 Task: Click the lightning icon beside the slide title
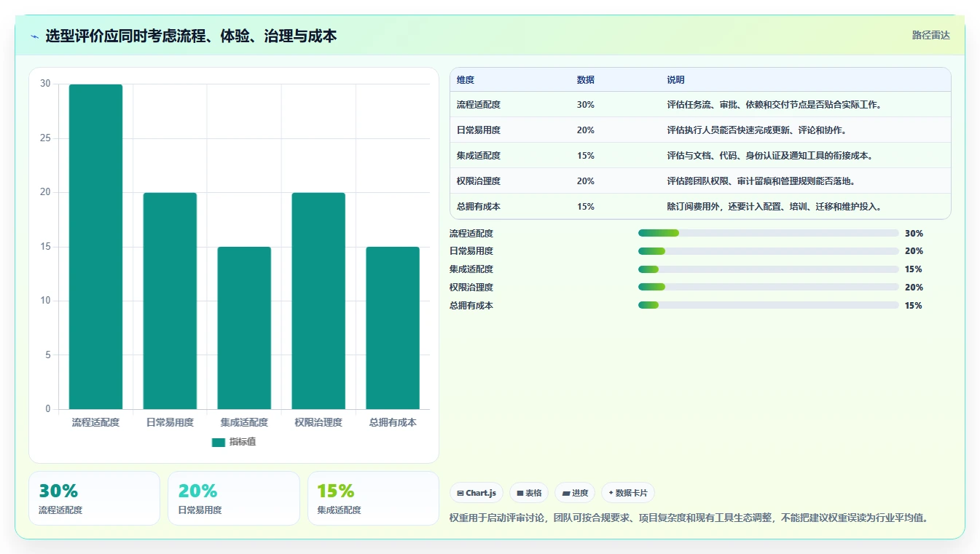(x=35, y=36)
